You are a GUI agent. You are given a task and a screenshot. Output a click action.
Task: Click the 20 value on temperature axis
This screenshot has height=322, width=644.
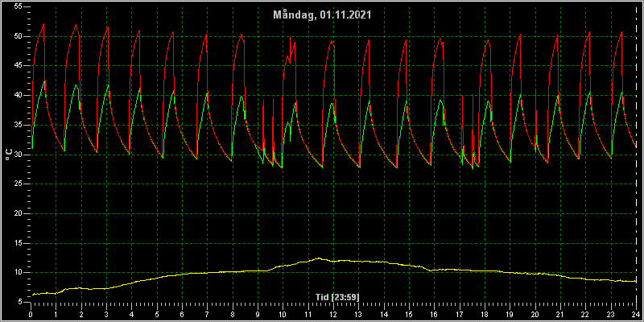pyautogui.click(x=17, y=213)
